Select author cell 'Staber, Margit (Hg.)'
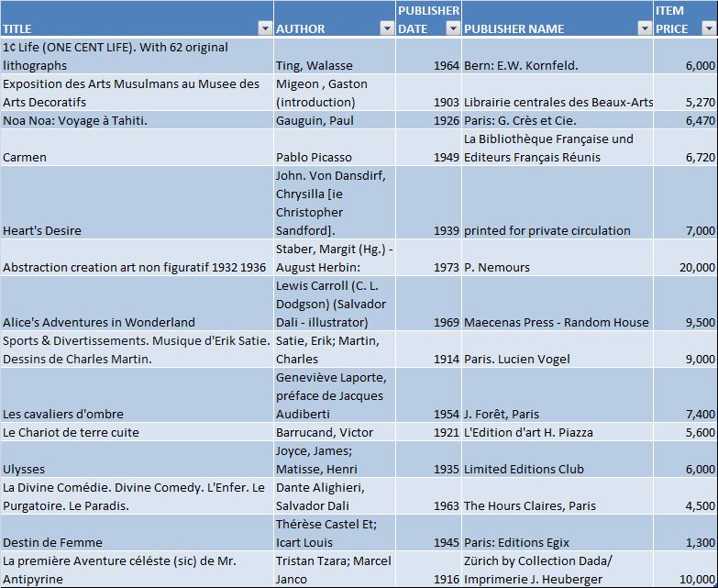This screenshot has height=588, width=718. tap(335, 258)
